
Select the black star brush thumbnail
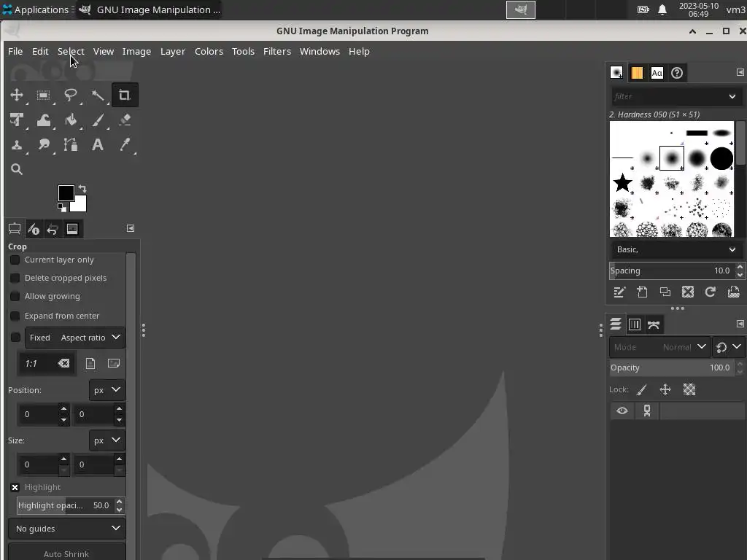coord(622,183)
